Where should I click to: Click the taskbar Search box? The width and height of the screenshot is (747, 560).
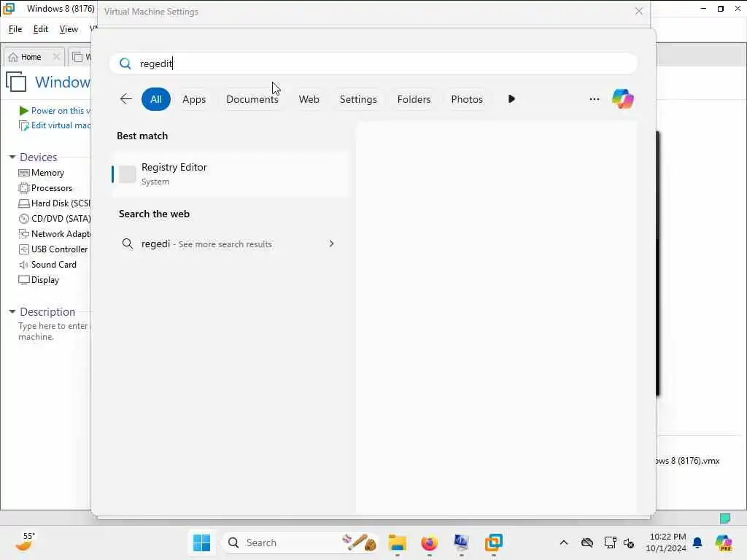299,542
